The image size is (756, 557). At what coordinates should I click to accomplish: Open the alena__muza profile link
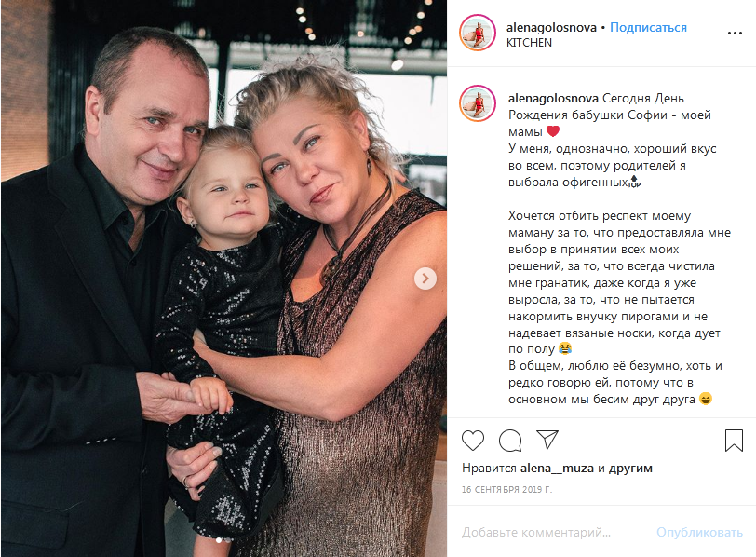click(557, 468)
